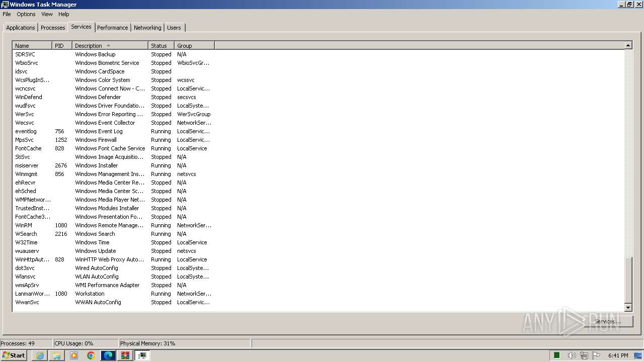Switch to the Users tab
This screenshot has height=362, width=644.
[x=174, y=28]
